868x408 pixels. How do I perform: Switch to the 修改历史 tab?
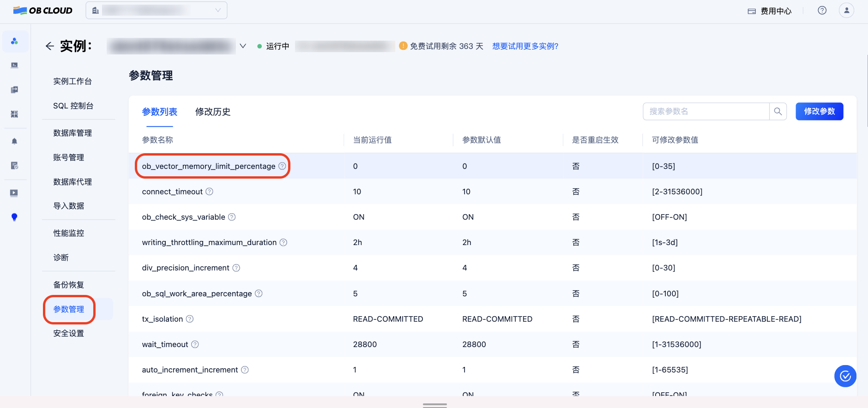[212, 112]
